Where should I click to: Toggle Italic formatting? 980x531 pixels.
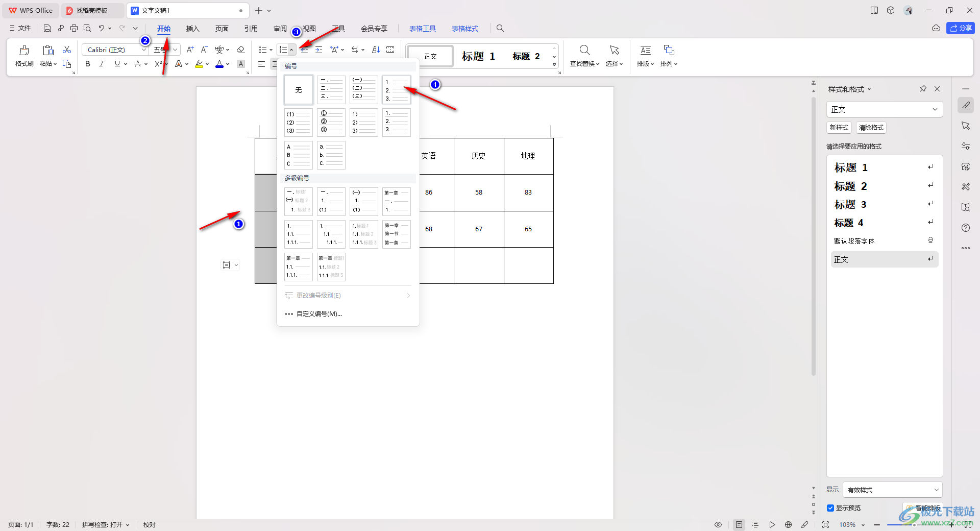[x=102, y=64]
